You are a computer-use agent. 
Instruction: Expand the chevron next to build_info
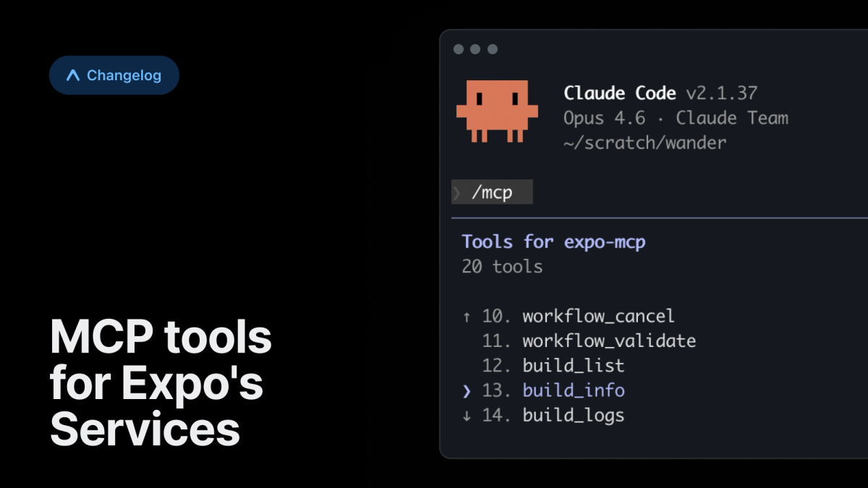467,390
